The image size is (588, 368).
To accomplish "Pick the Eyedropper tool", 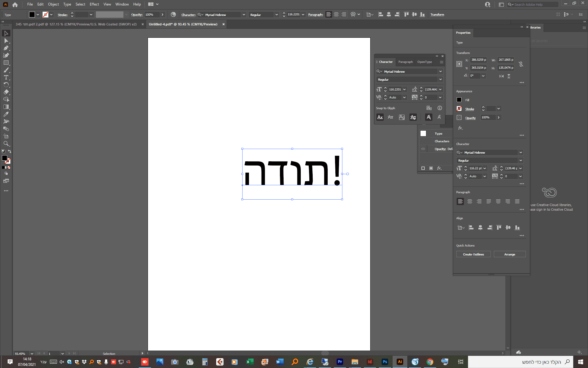I will (6, 114).
